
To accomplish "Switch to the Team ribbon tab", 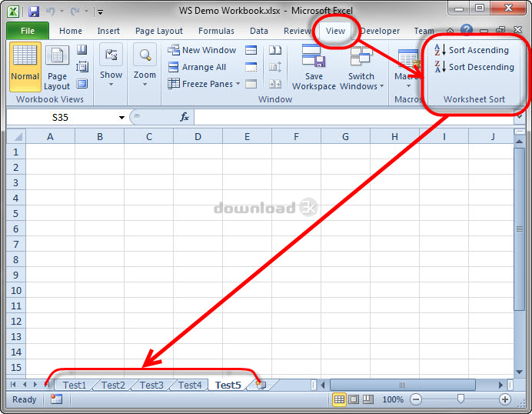I will click(424, 31).
